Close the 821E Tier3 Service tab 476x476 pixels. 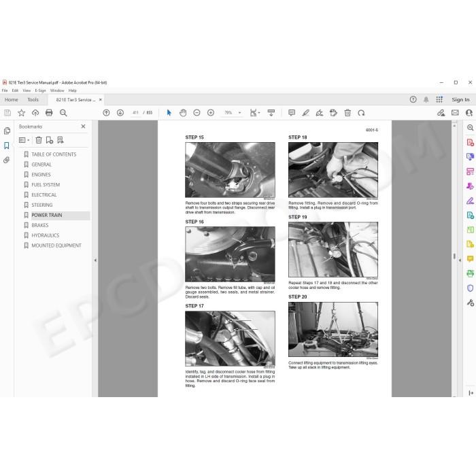pos(100,99)
